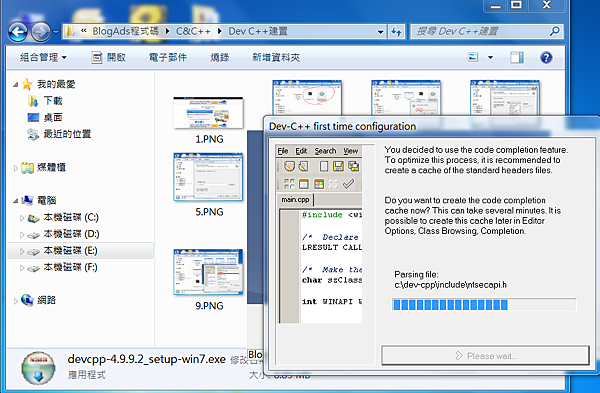Click the save floppy disk icon
600x393 pixels.
[x=338, y=166]
